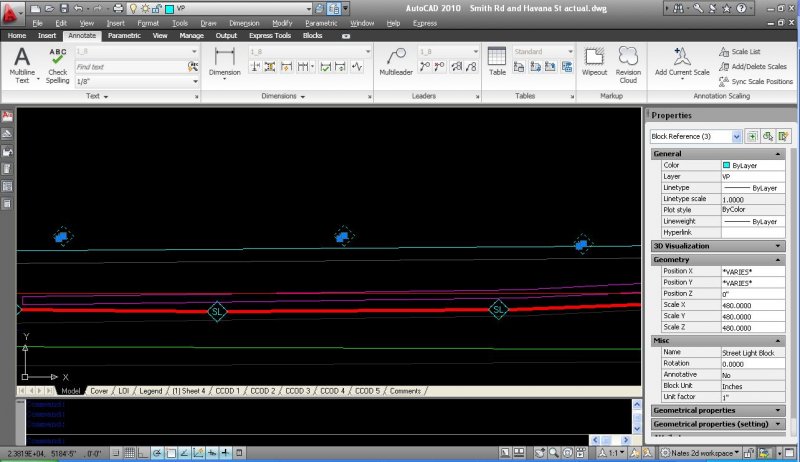800x462 pixels.
Task: Toggle Polar Tracking in the status bar
Action: tap(157, 452)
